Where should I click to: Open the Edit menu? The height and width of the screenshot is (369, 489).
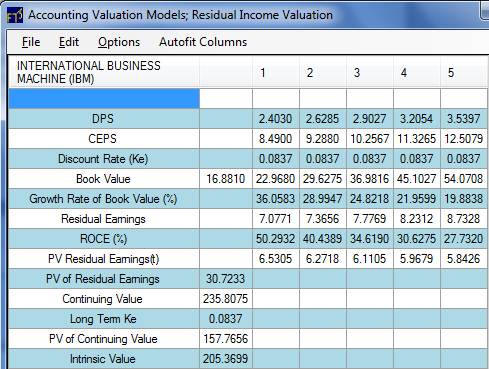[69, 42]
